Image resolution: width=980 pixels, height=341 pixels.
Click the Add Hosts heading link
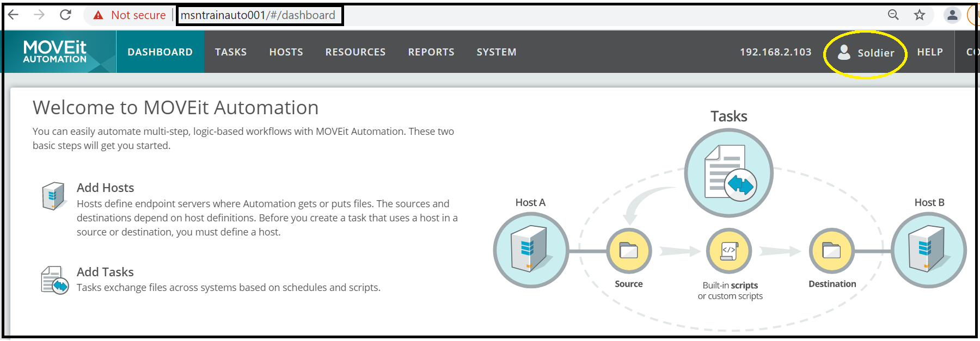point(105,188)
